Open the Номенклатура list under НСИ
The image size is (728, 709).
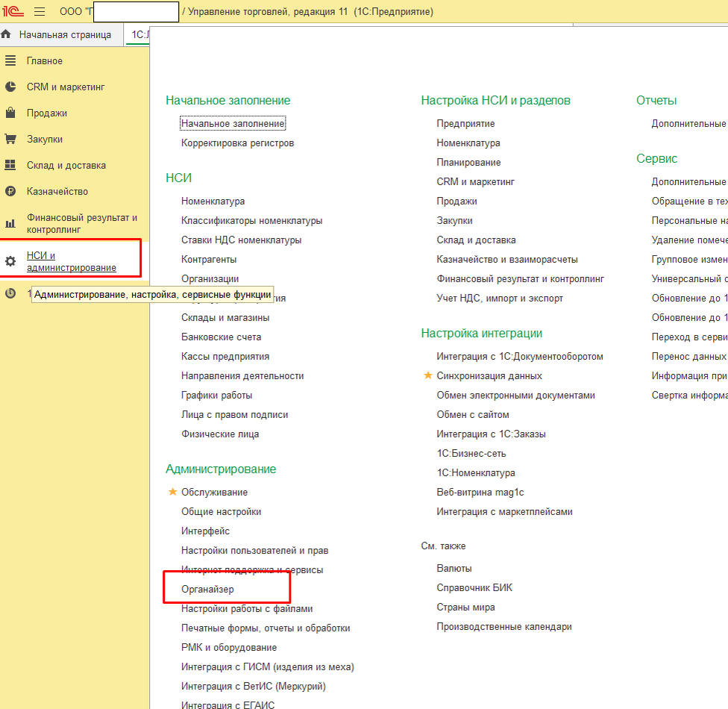point(213,202)
